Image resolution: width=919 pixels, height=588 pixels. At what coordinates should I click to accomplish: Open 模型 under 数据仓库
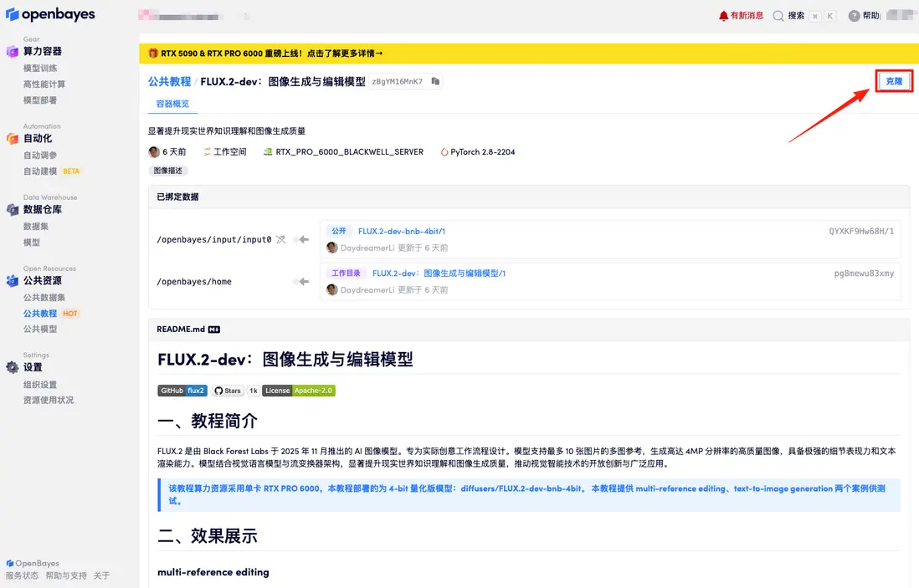tap(32, 242)
